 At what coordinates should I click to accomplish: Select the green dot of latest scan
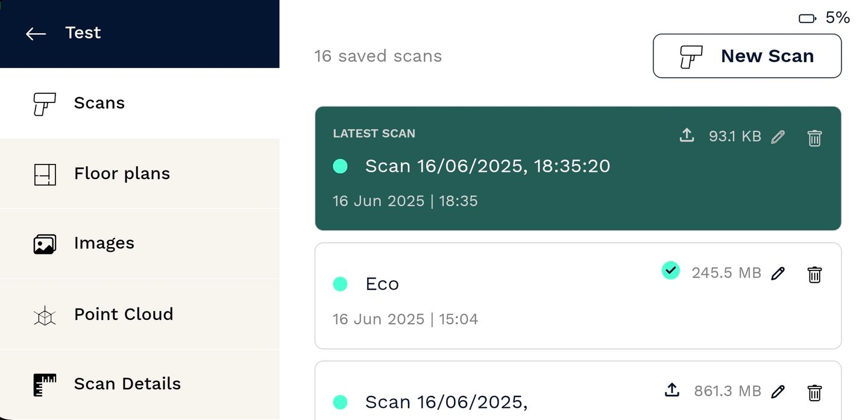point(340,166)
